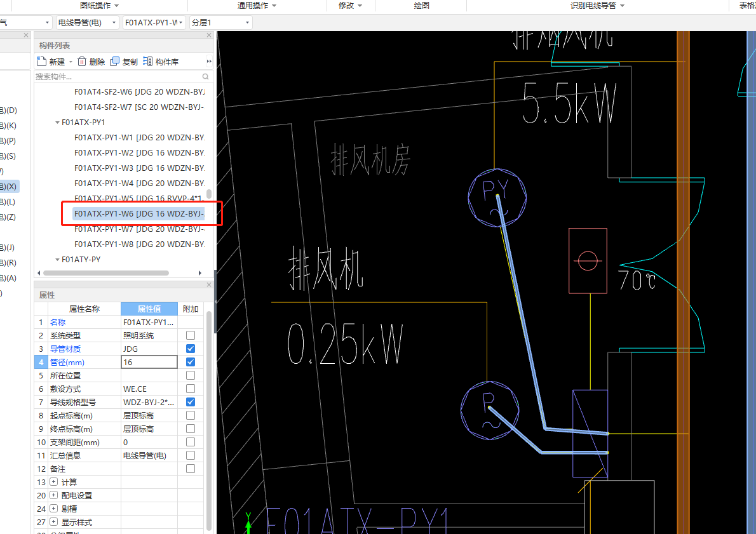The width and height of the screenshot is (756, 534).
Task: Expand the 配电设置 property group
Action: (53, 495)
